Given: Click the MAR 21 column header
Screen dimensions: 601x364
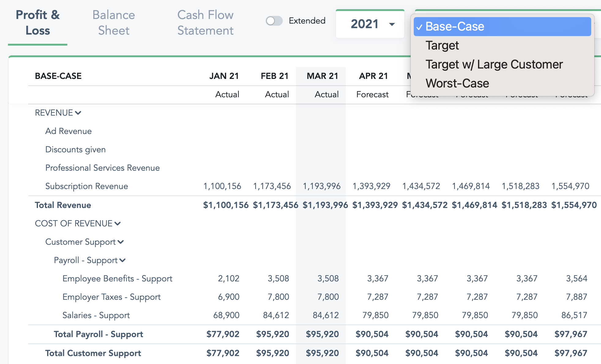Looking at the screenshot, I should coord(322,76).
